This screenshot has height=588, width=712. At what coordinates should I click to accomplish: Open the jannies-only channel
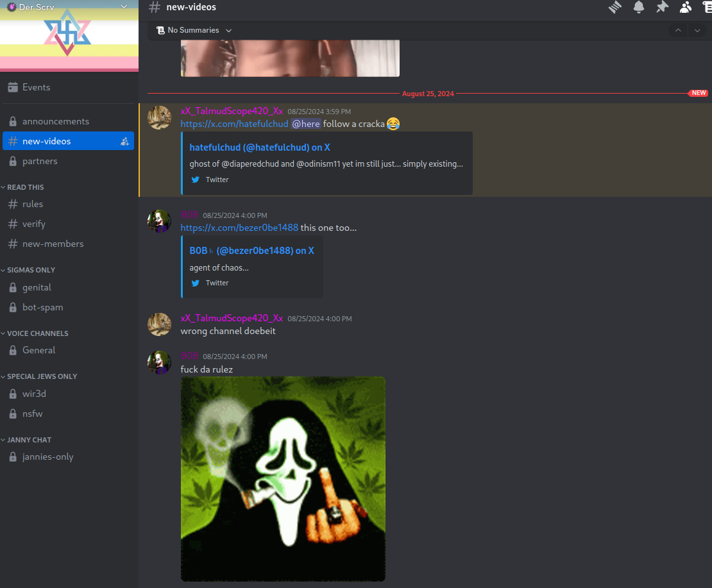pyautogui.click(x=68, y=457)
